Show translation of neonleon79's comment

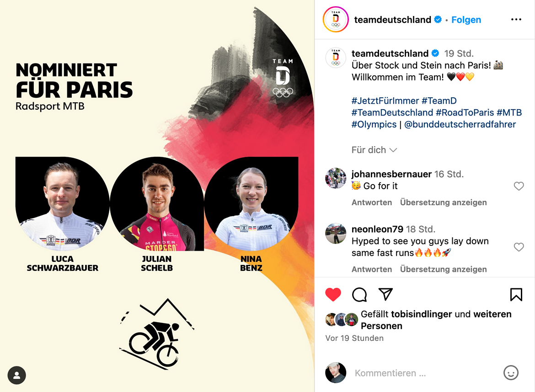pos(443,269)
